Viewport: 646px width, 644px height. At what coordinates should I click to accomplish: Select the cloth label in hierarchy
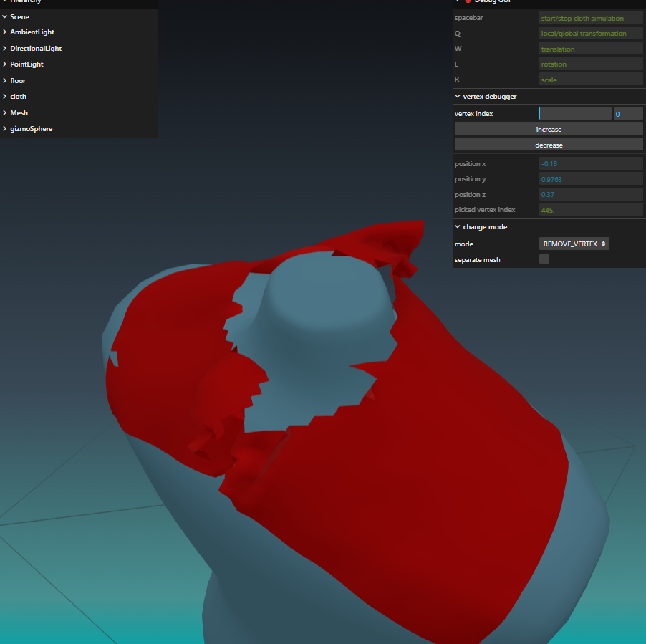click(18, 97)
